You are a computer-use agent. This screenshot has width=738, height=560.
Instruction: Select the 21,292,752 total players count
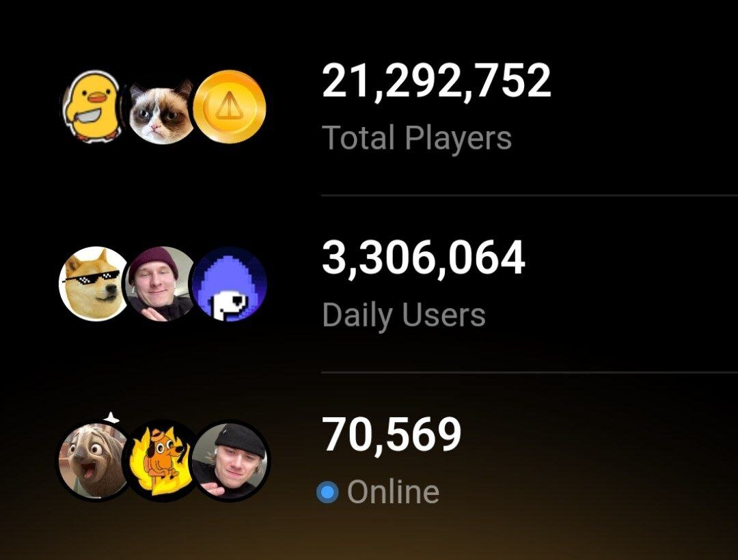coord(436,81)
